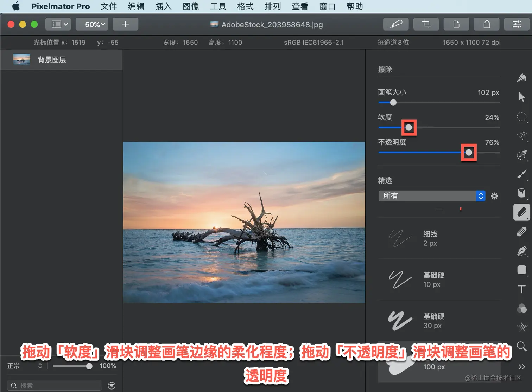Click the selected Eraser tool icon

pos(522,212)
